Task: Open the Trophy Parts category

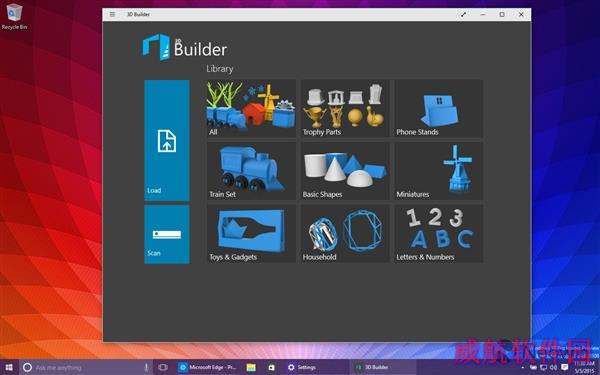Action: (x=345, y=108)
